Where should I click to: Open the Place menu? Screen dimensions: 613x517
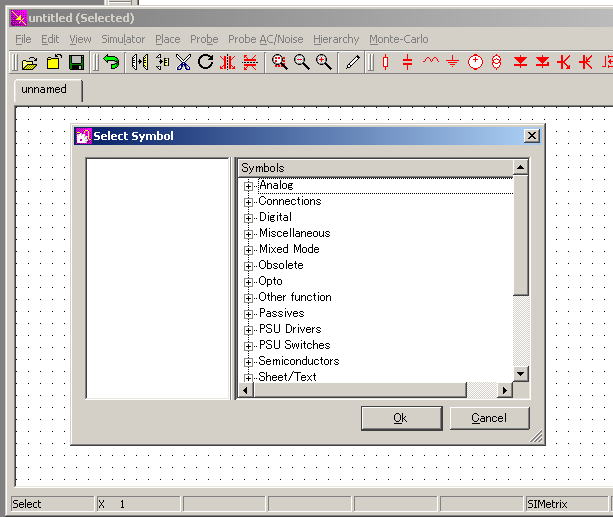click(x=168, y=39)
